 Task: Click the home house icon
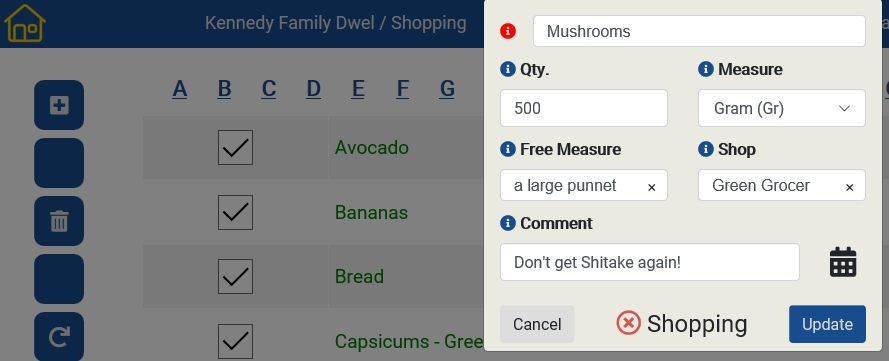tap(24, 23)
